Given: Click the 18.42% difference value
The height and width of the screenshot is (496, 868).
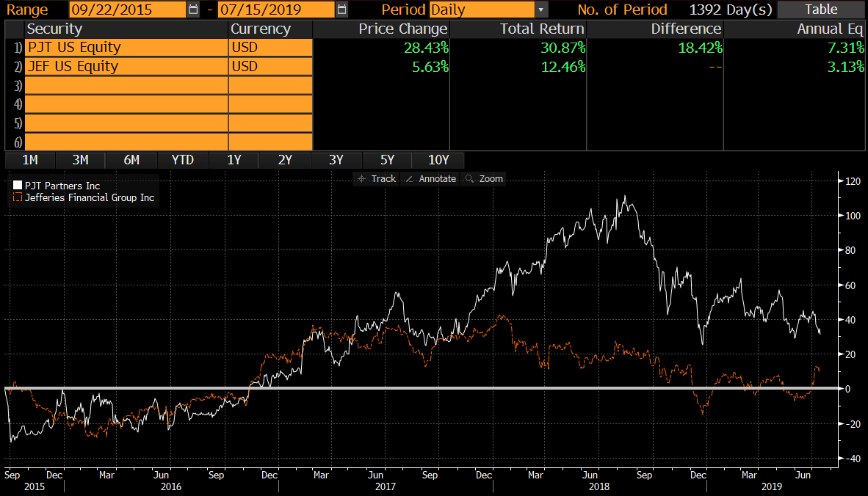Looking at the screenshot, I should click(701, 48).
